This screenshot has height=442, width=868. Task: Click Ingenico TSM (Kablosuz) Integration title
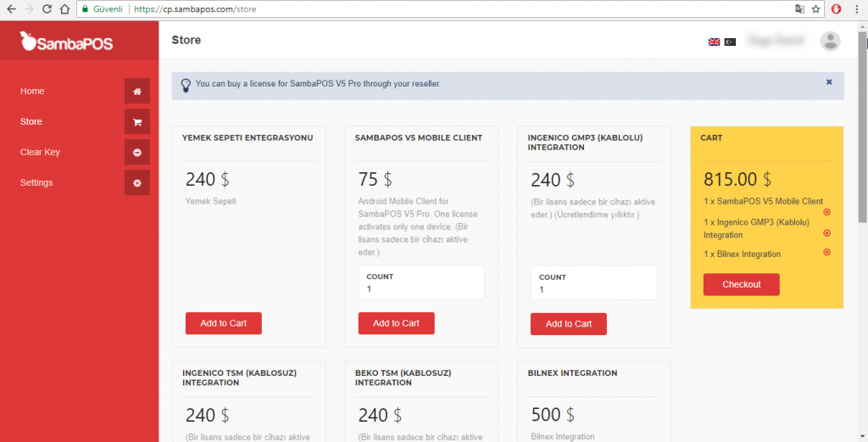tap(239, 378)
